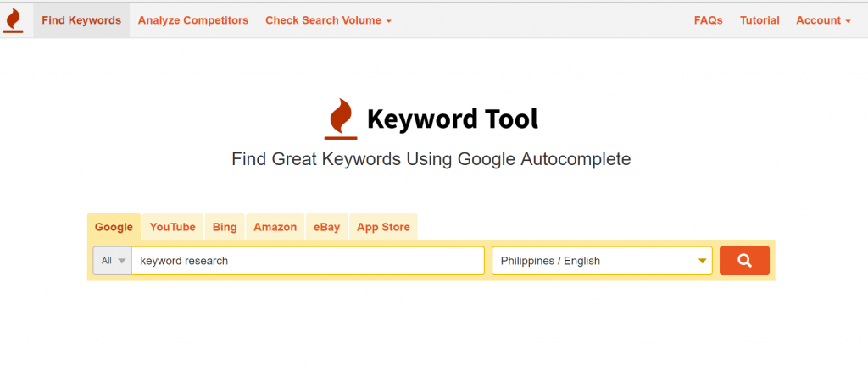Click the magnifying glass search button

(x=744, y=261)
